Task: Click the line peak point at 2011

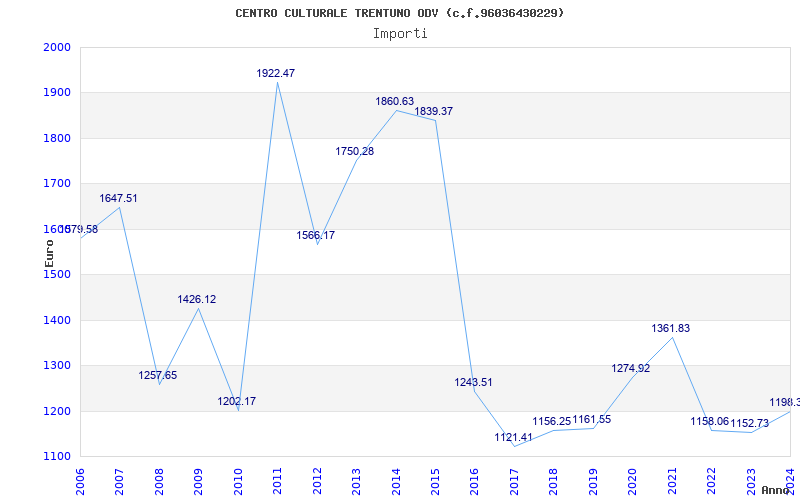Action: click(x=277, y=82)
